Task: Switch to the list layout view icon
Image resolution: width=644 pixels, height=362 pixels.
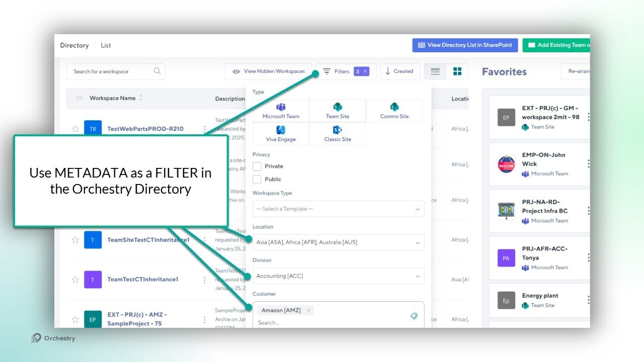Action: pos(435,71)
